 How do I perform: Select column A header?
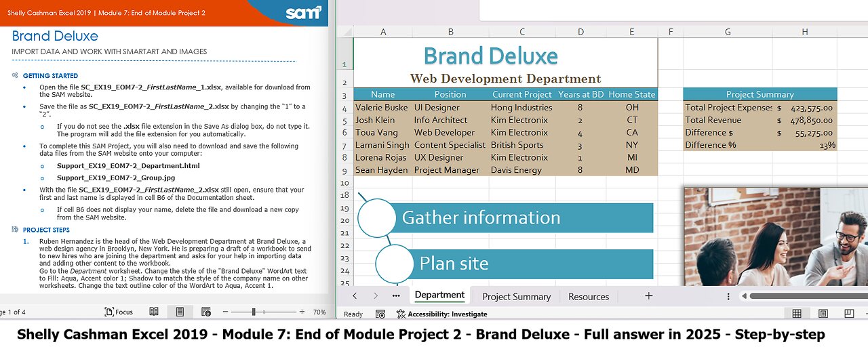[382, 32]
